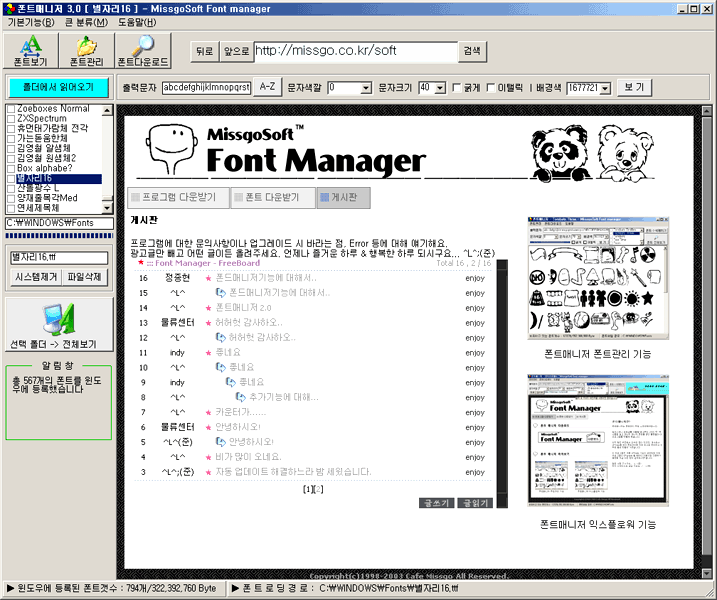Check the 김영월 원샘체2 font checkbox
The image size is (717, 600).
(x=11, y=159)
